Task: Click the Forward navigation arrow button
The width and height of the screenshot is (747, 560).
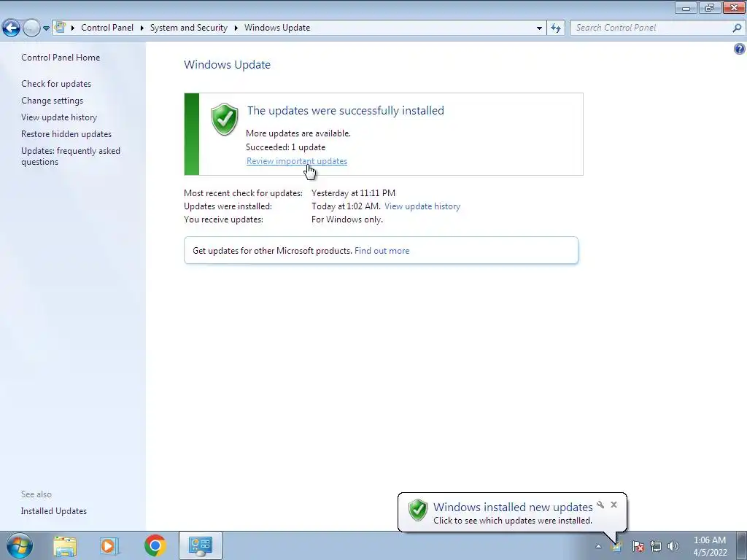Action: click(x=31, y=28)
